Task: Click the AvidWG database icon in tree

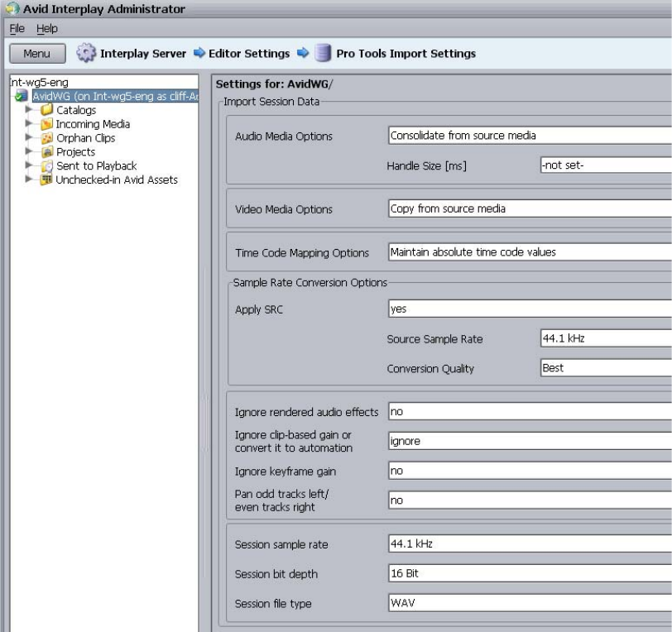Action: coord(22,96)
